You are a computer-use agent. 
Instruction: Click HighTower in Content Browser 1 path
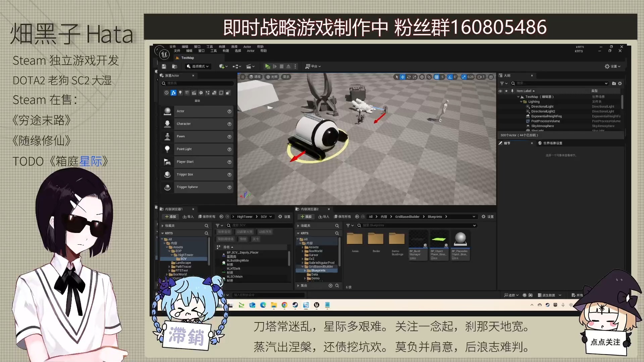(245, 217)
